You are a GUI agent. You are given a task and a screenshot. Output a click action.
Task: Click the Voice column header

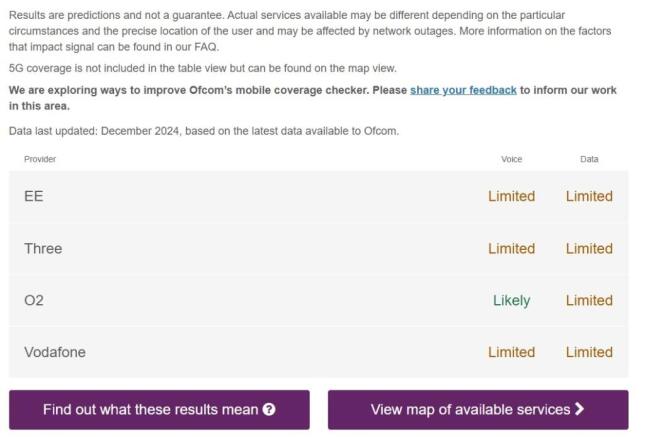(x=511, y=159)
